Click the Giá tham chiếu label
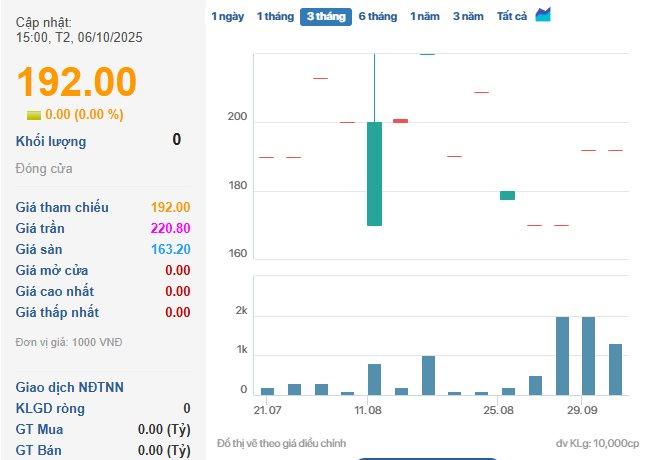This screenshot has height=460, width=652. point(62,207)
